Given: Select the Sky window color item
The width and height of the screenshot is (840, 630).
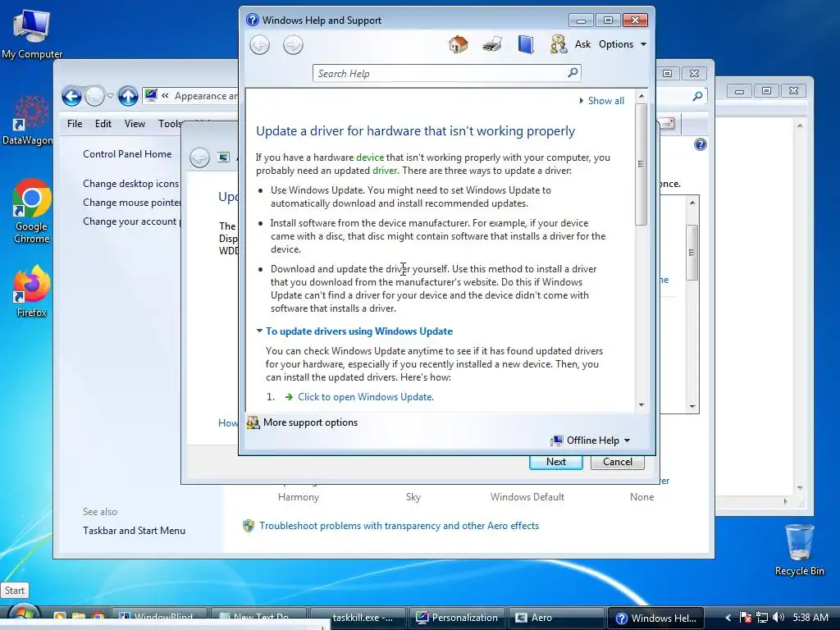Looking at the screenshot, I should click(413, 497).
